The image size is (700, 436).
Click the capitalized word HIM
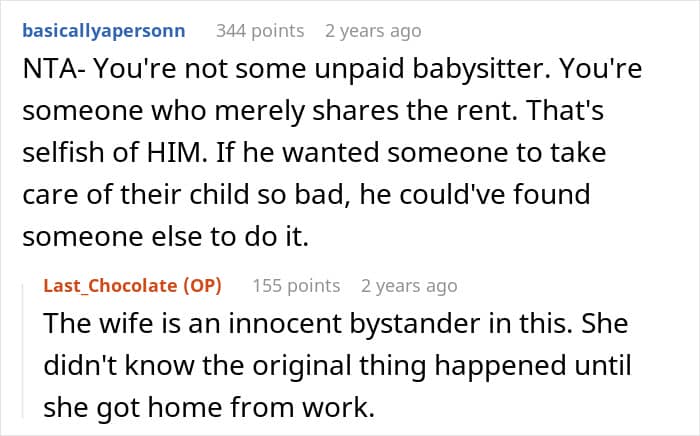(x=177, y=152)
